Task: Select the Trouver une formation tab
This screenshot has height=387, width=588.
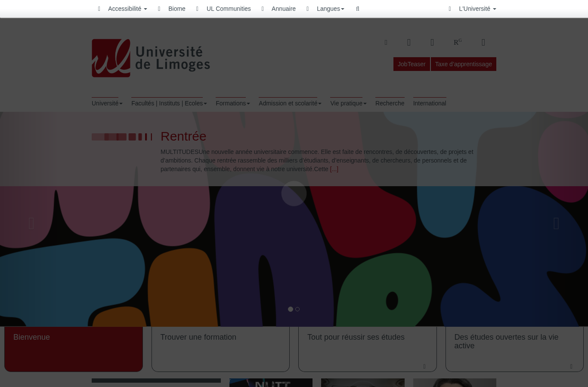Action: tap(220, 349)
